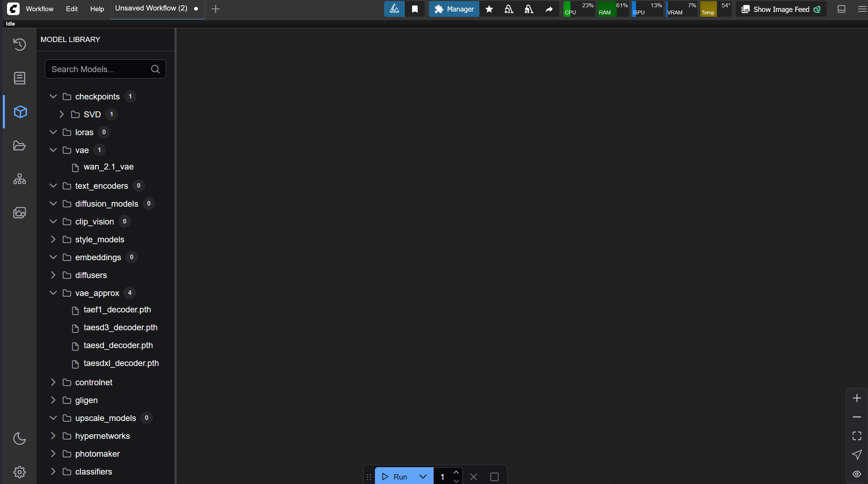The height and width of the screenshot is (484, 868).
Task: Click the batch count number field
Action: 443,476
